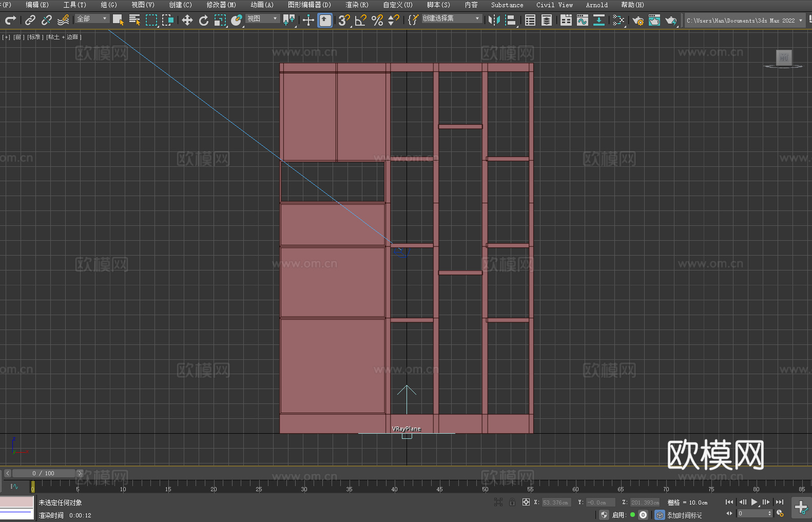
Task: Click the X coordinate field
Action: (556, 502)
